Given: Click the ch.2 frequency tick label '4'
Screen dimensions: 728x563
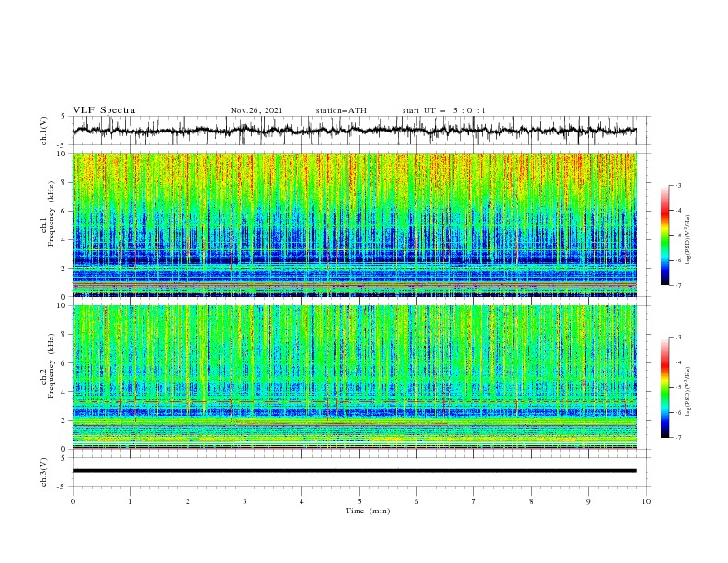Looking at the screenshot, I should point(63,392).
